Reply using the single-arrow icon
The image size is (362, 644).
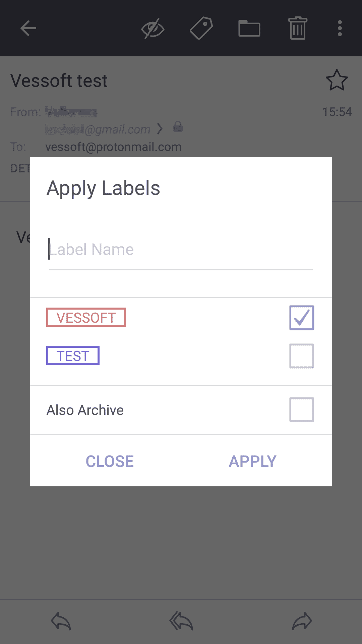61,621
